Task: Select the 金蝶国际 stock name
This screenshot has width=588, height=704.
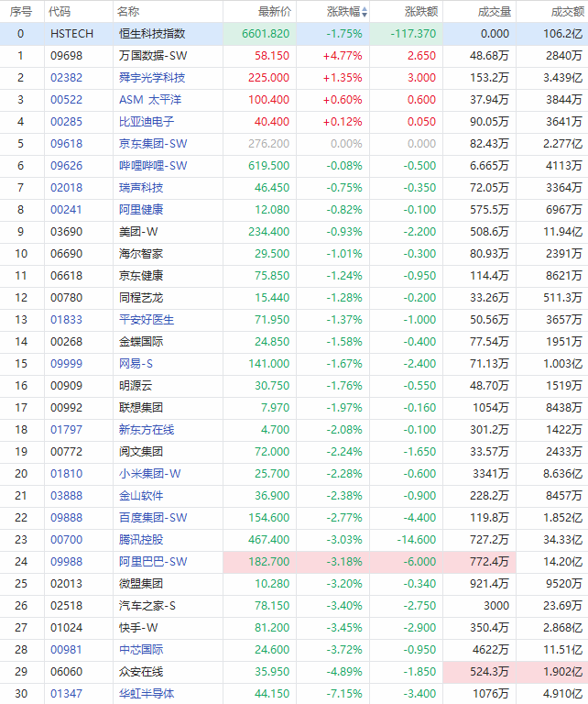Action: click(x=141, y=342)
